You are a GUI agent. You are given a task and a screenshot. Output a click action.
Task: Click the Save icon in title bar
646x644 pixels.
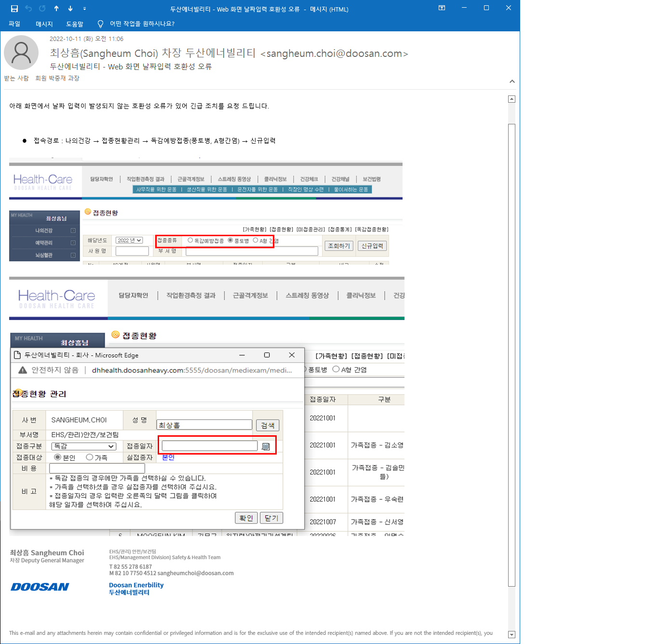point(14,8)
